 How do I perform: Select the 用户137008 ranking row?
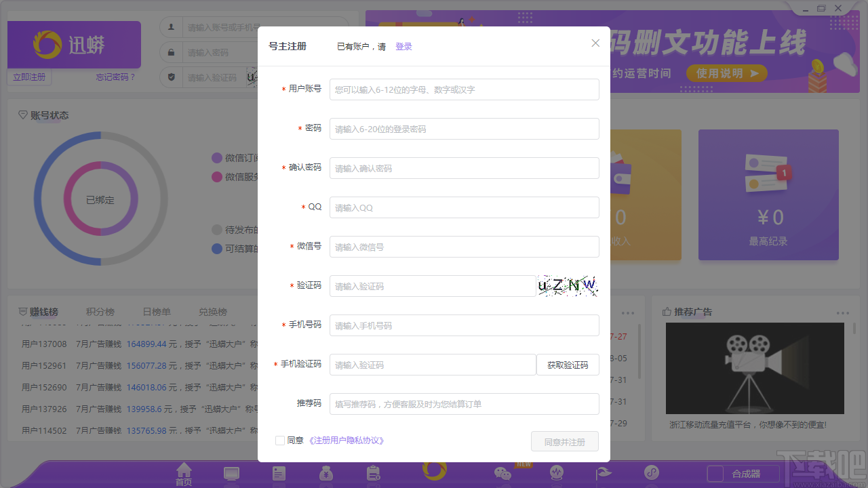click(x=140, y=344)
